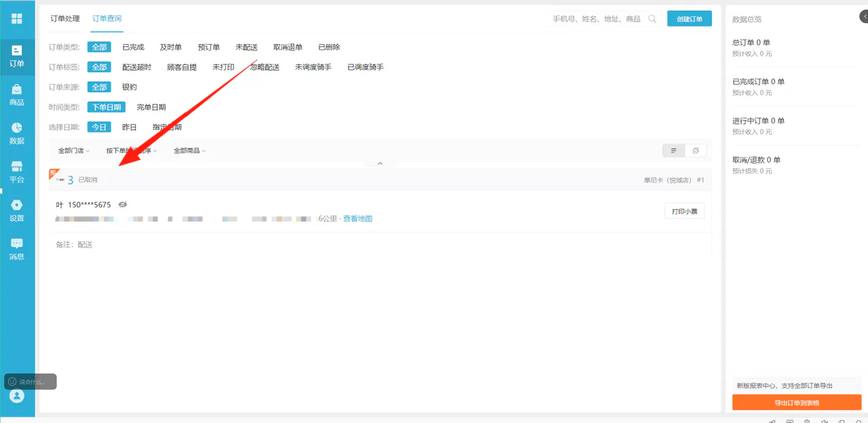
Task: Toggle phone number visibility eye icon
Action: click(123, 204)
